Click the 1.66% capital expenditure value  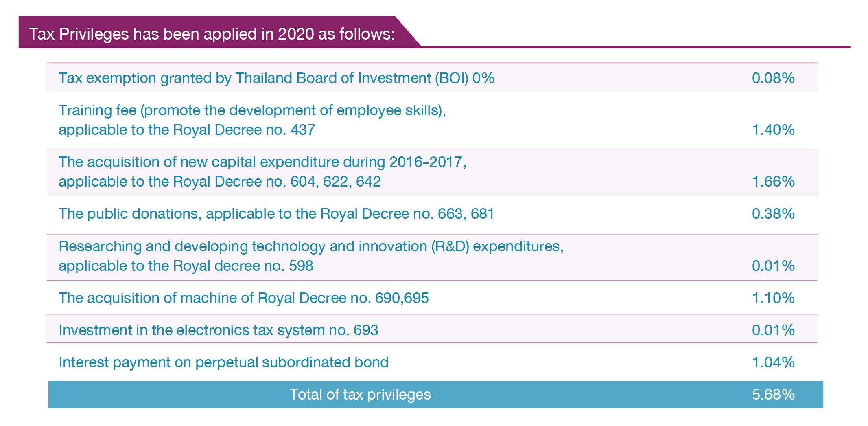[x=773, y=181]
